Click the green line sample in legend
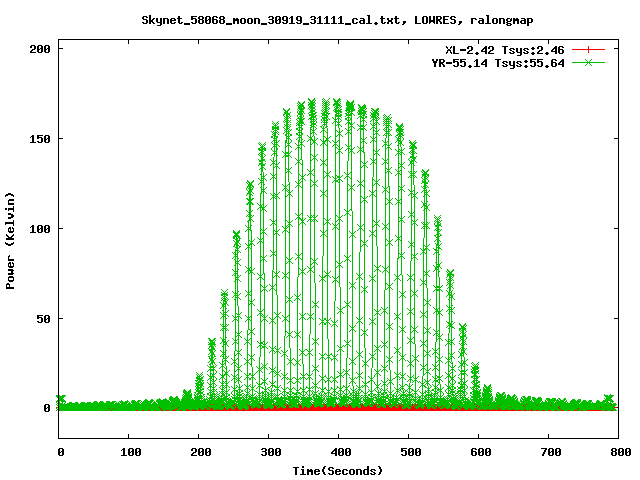This screenshot has height=480, width=640. point(588,62)
